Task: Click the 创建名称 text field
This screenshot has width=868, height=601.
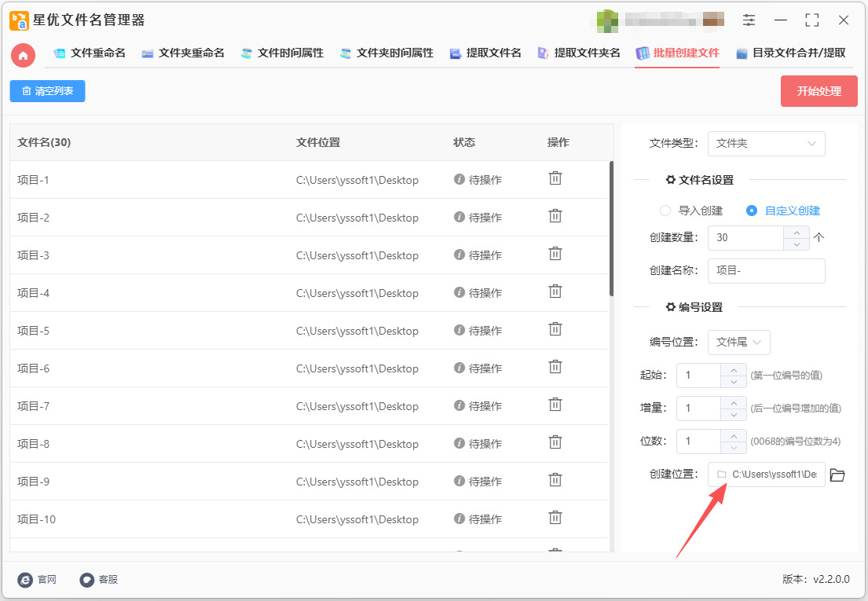Action: pyautogui.click(x=766, y=271)
